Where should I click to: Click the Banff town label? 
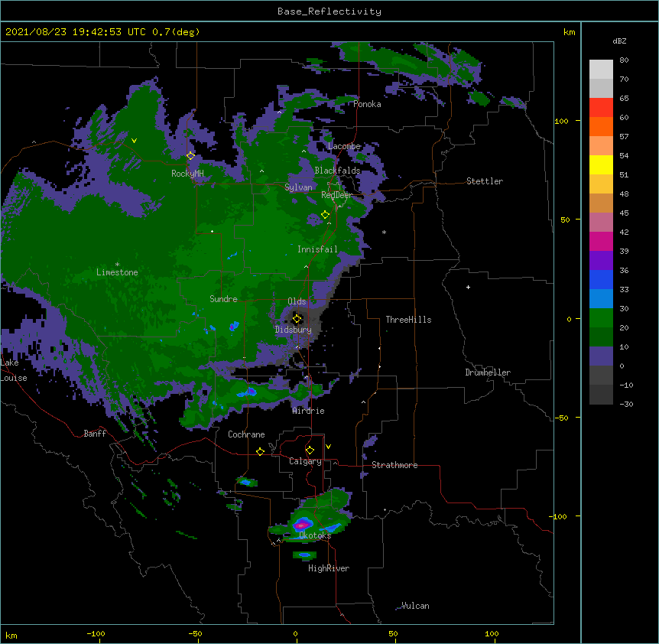(x=95, y=434)
